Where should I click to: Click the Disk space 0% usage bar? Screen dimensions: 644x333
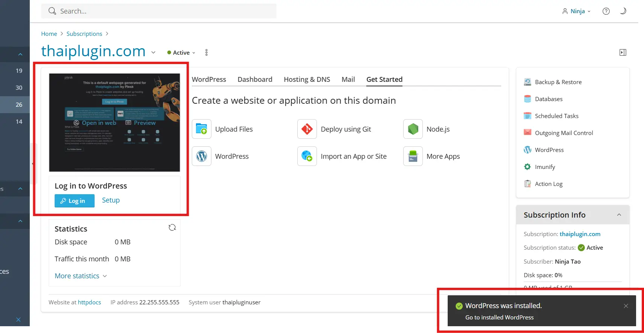pyautogui.click(x=572, y=282)
